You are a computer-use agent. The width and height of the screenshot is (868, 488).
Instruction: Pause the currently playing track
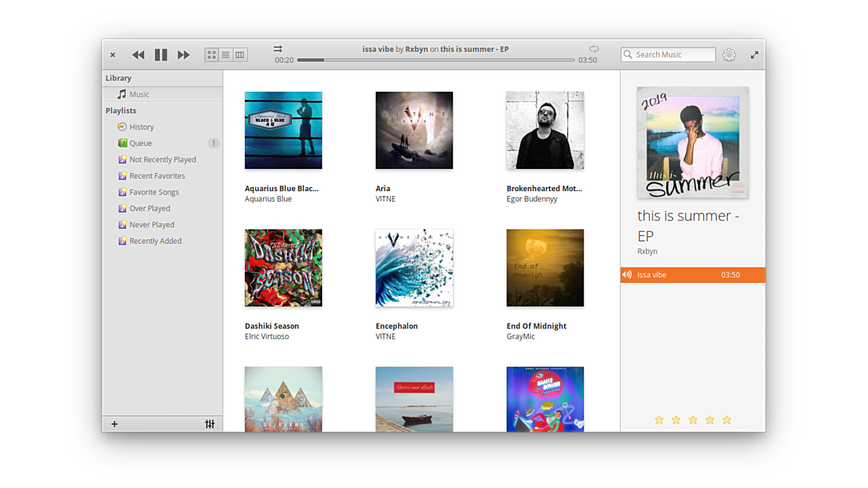click(x=161, y=55)
